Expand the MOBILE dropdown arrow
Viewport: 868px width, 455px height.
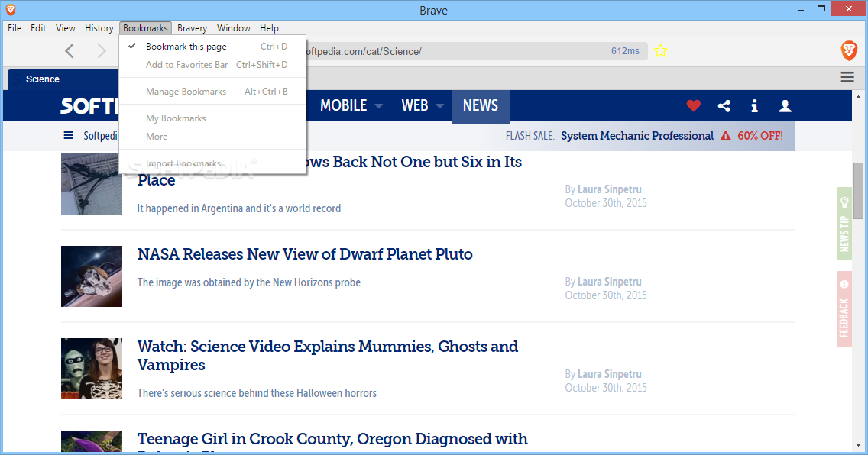tap(379, 105)
